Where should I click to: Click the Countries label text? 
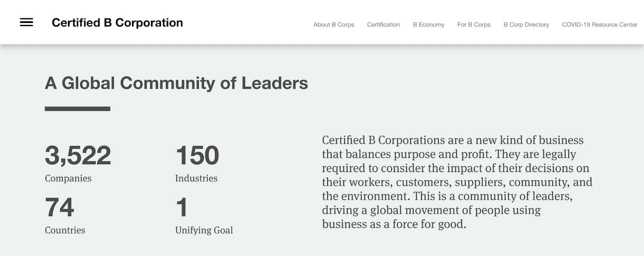pos(65,230)
